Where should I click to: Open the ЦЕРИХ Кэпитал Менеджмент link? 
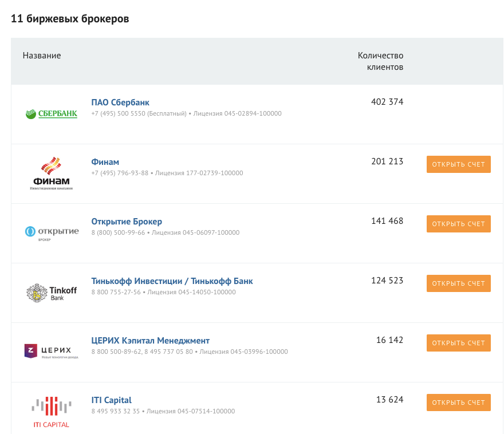pos(151,341)
